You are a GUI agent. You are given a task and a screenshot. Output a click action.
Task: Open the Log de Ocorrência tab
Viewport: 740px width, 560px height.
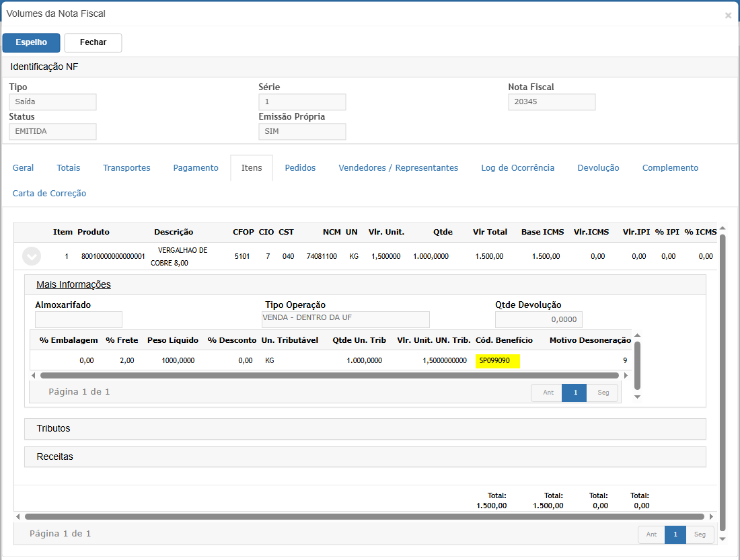pyautogui.click(x=518, y=168)
